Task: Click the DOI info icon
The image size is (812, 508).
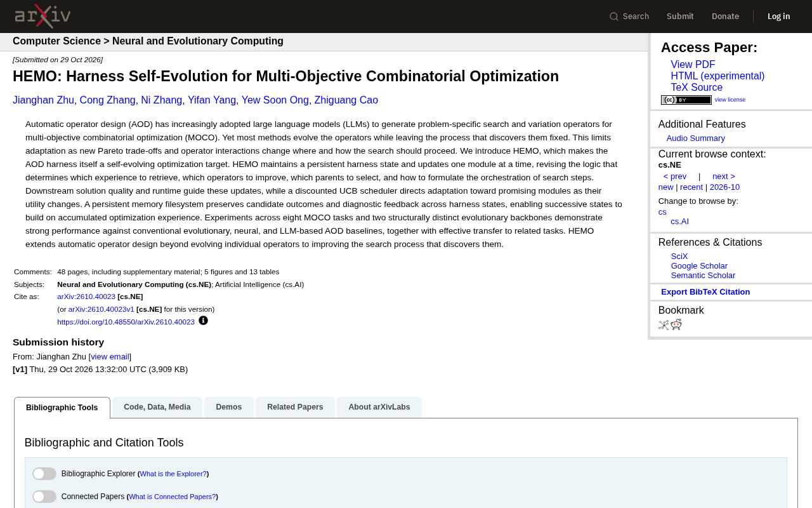Action: (203, 321)
